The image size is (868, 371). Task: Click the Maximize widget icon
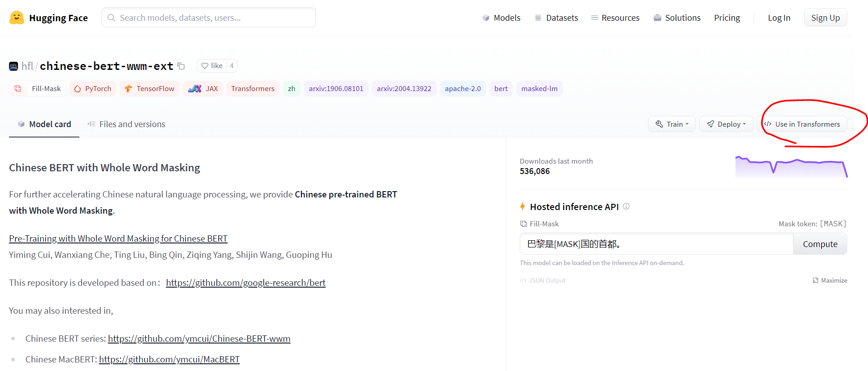tap(815, 280)
